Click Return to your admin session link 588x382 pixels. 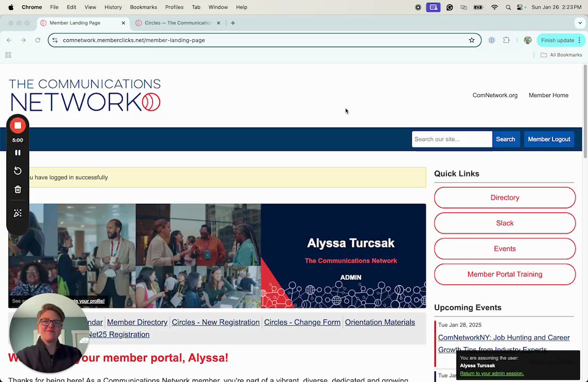[491, 374]
